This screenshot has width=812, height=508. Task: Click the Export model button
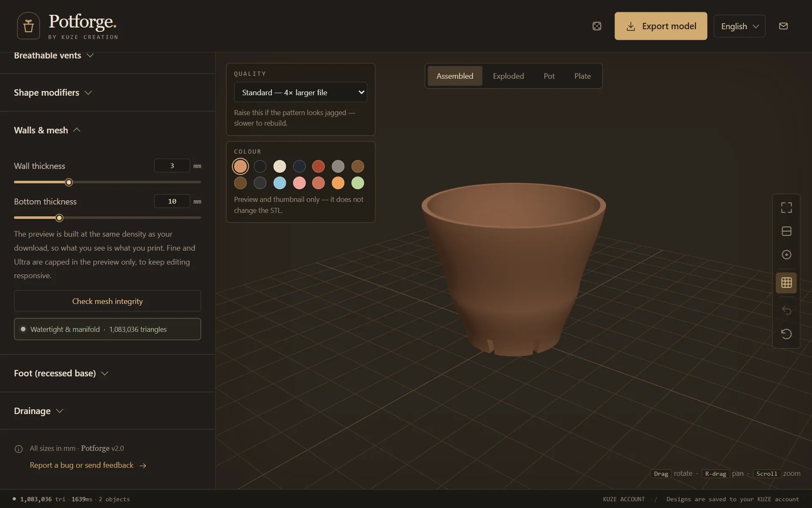[661, 26]
